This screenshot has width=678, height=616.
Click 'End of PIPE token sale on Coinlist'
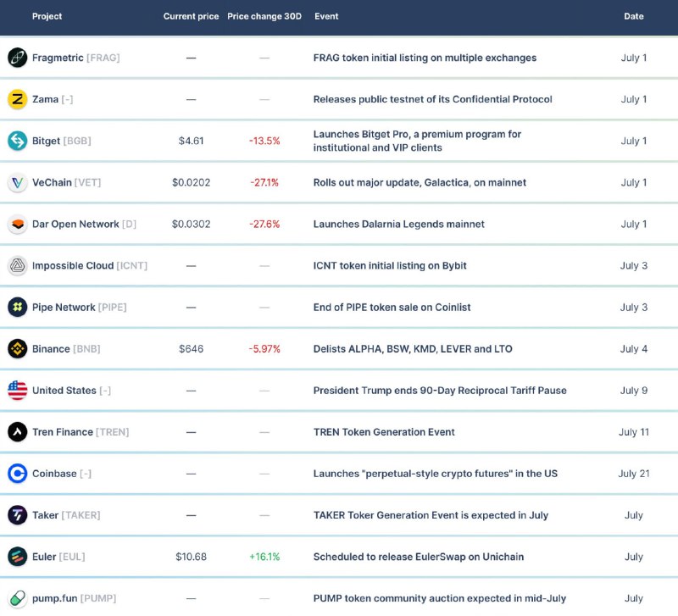click(x=392, y=307)
